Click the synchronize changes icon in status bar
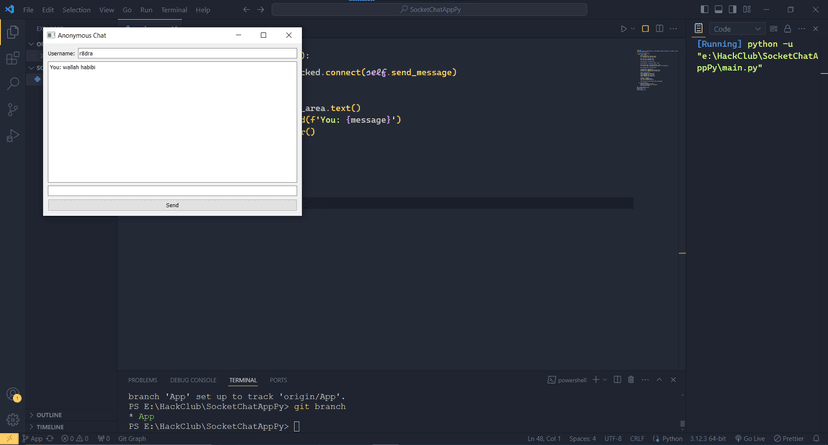The height and width of the screenshot is (445, 828). pos(50,439)
